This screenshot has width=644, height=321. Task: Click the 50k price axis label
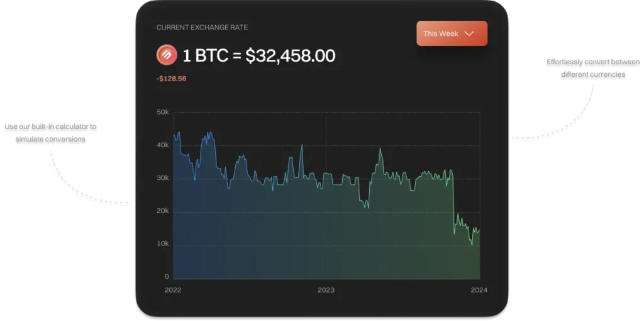point(162,112)
